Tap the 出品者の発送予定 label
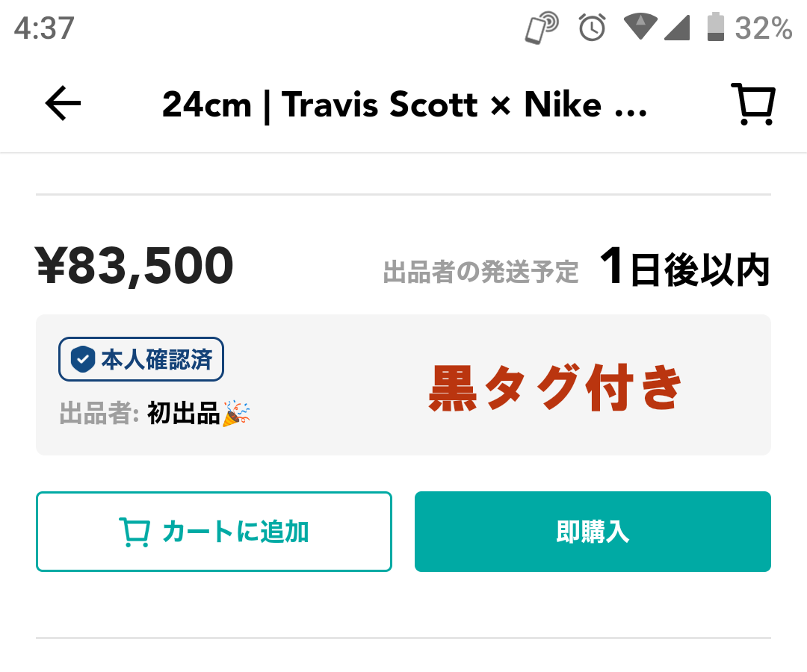This screenshot has width=807, height=672. (480, 272)
